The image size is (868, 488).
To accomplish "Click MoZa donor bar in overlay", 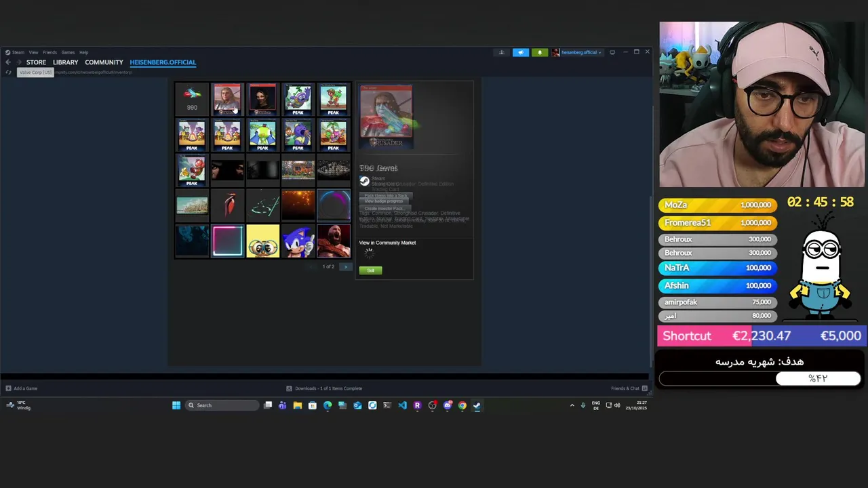I will [x=716, y=205].
